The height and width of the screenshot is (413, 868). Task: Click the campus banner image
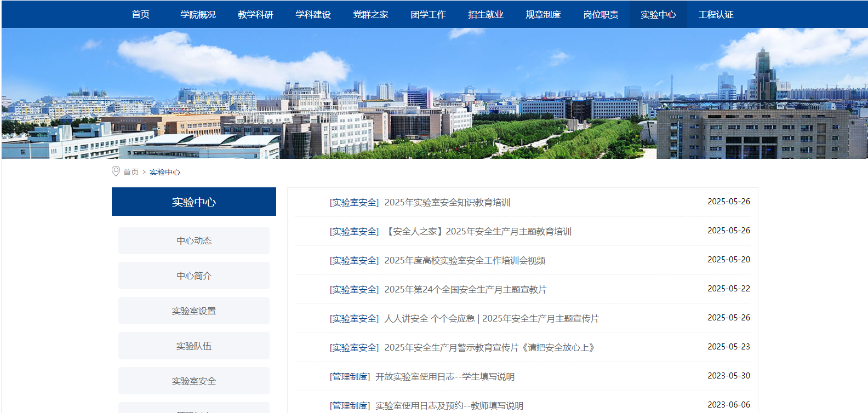point(434,93)
